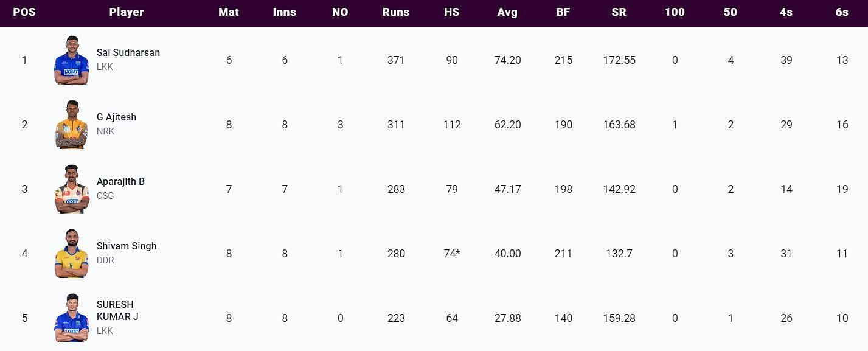Screen dimensions: 868x351
Task: Open Shivam Singh's player photo
Action: click(x=72, y=254)
